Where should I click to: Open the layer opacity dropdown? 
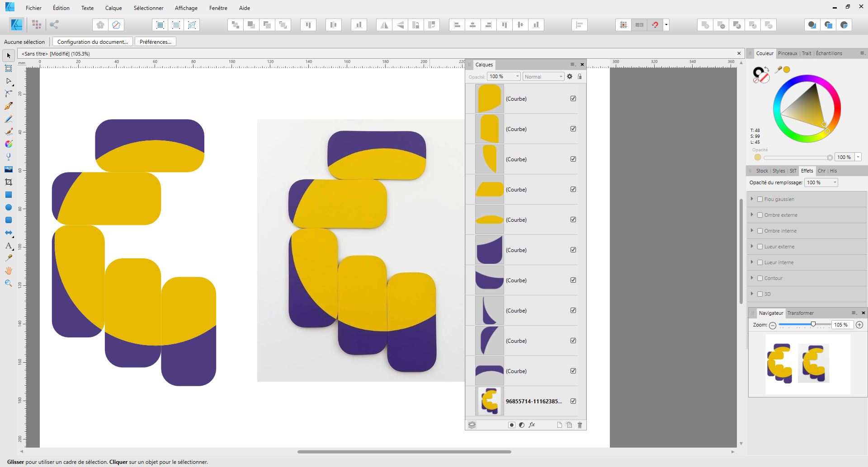point(518,76)
